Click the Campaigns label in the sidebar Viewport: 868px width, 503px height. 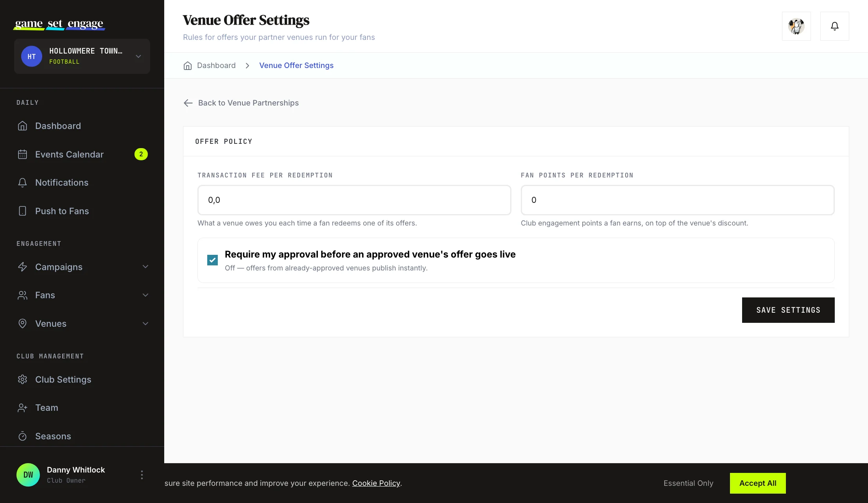(x=59, y=267)
